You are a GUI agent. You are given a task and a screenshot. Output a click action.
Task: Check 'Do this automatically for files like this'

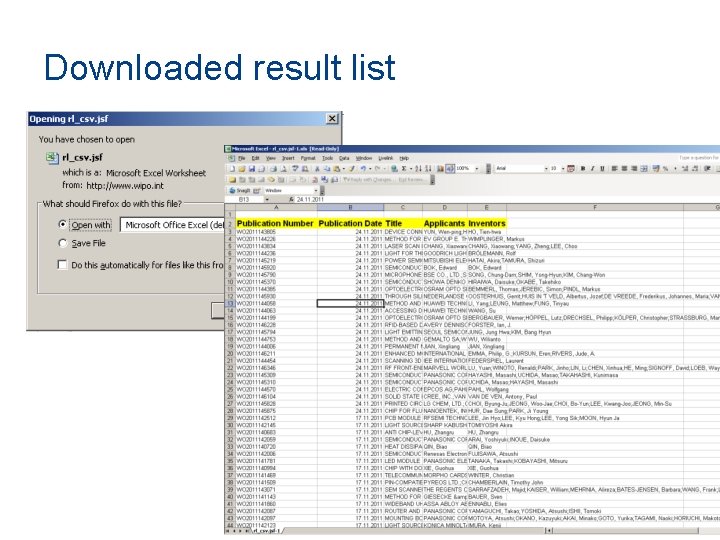[x=62, y=264]
